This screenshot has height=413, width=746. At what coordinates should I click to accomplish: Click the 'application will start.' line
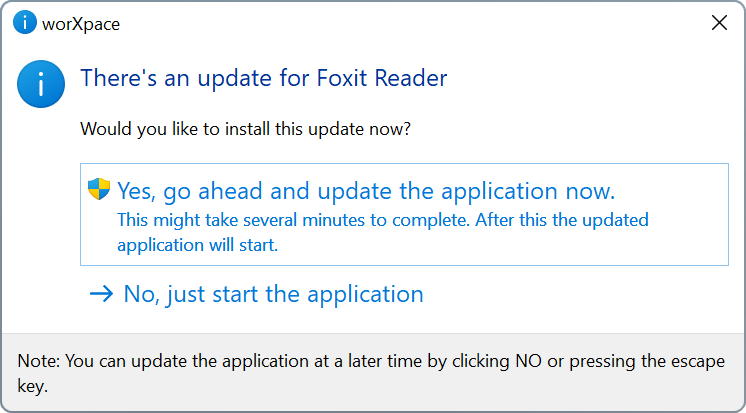click(197, 246)
